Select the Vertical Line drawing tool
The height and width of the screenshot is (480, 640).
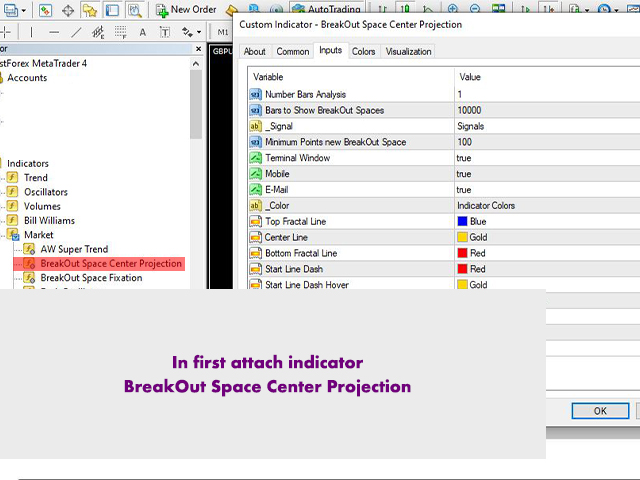pyautogui.click(x=31, y=32)
